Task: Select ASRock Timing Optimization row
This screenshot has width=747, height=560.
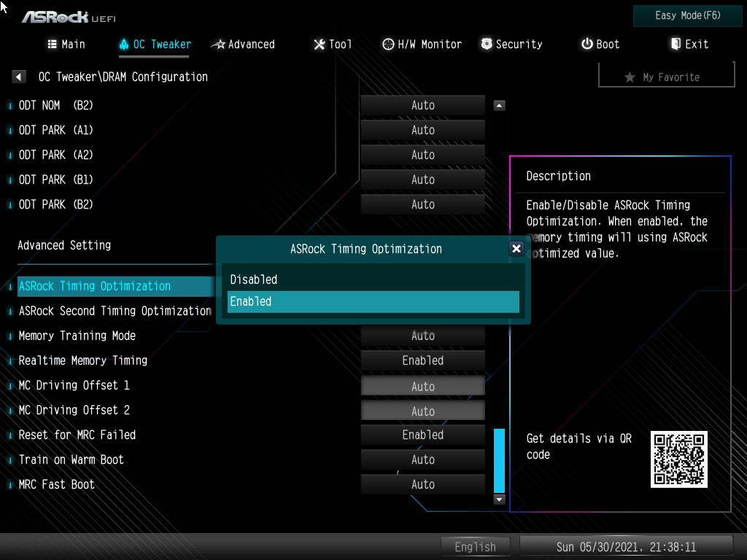Action: click(116, 286)
